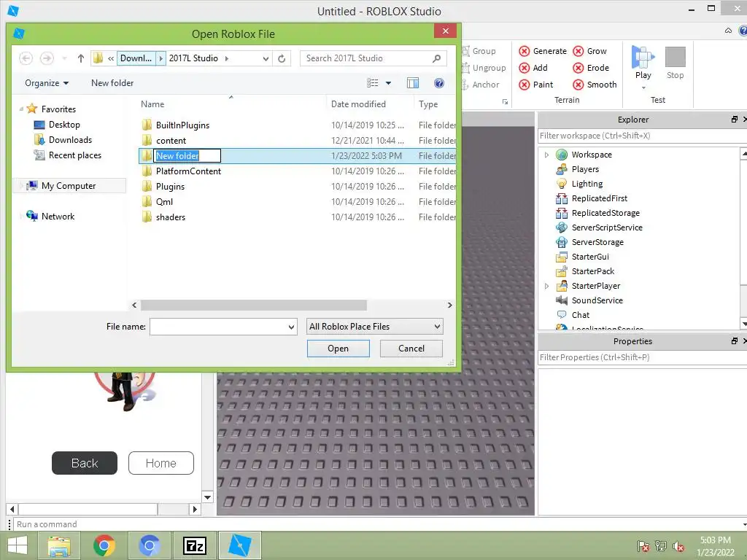The width and height of the screenshot is (747, 560).
Task: Click the Home button in start page
Action: 161,463
